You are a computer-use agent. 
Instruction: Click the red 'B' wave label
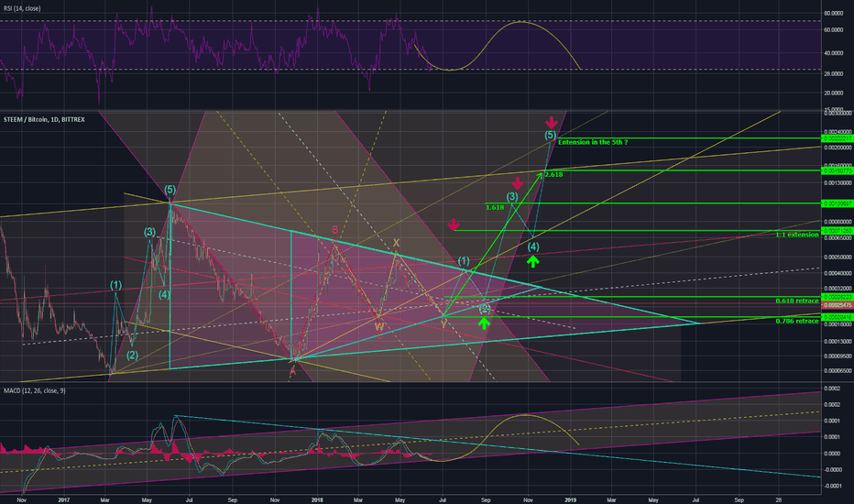pos(335,229)
